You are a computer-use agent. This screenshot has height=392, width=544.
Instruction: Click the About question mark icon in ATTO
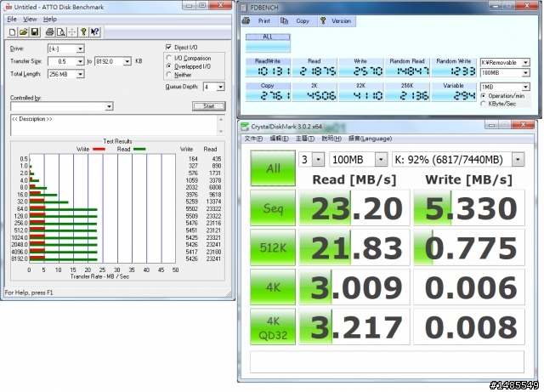coord(83,32)
